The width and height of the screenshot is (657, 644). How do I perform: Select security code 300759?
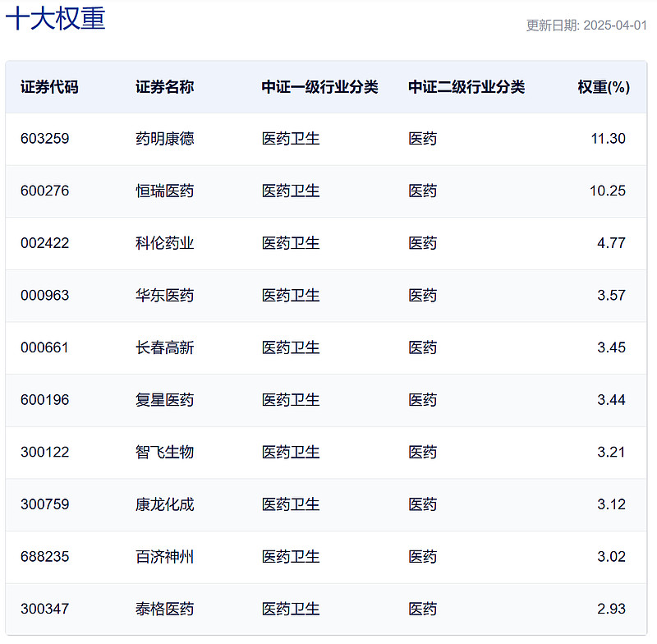[x=45, y=504]
